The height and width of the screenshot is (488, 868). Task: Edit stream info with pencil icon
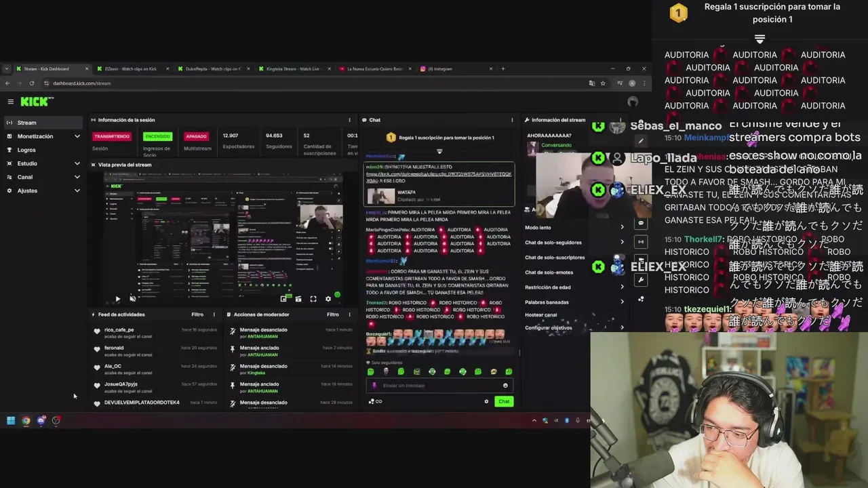(641, 142)
